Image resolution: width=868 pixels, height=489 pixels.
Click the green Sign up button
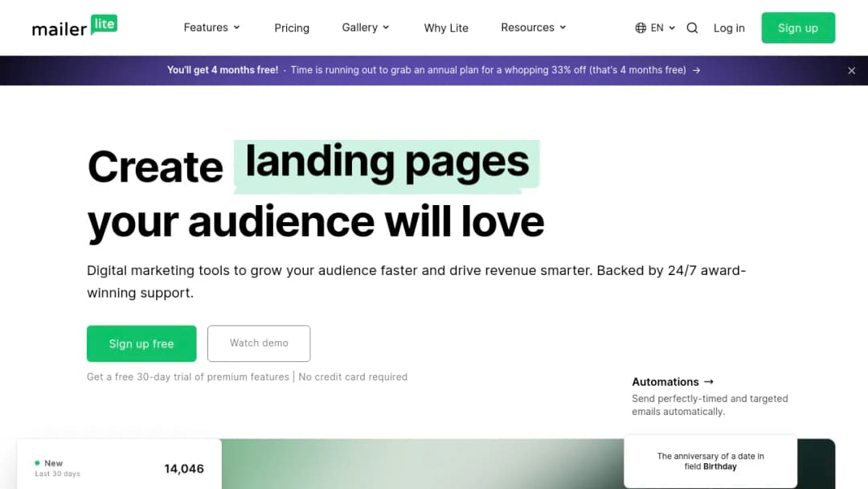point(798,27)
